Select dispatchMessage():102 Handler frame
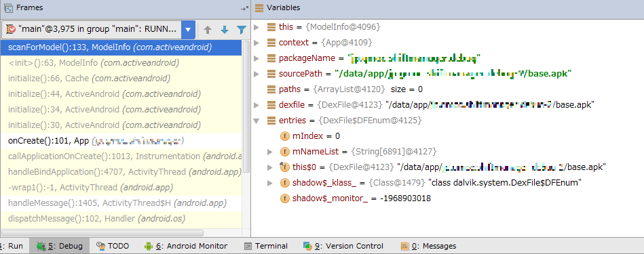Viewport: 644px width, 254px height. click(x=121, y=219)
